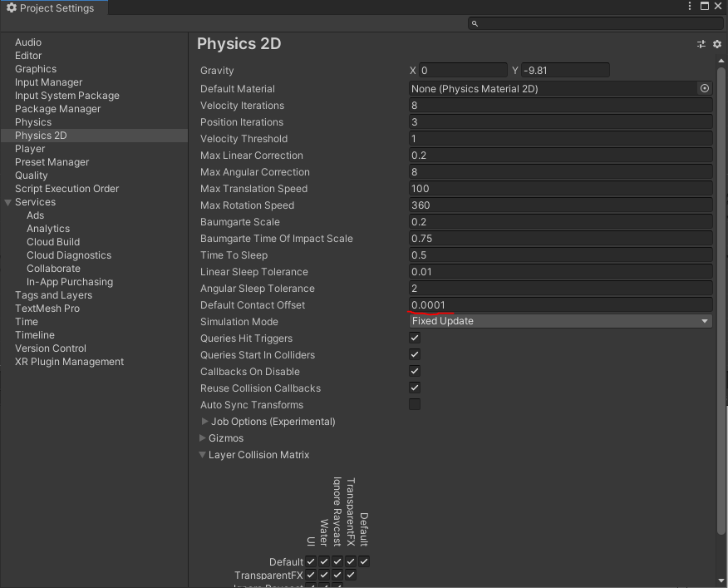Open Audio settings category
Screen dimensions: 728x588
[x=28, y=42]
